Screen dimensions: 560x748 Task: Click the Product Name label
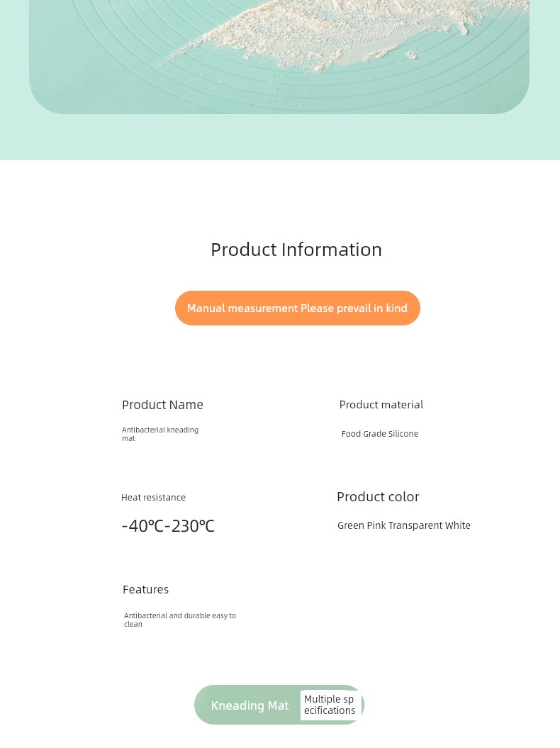[x=162, y=405]
